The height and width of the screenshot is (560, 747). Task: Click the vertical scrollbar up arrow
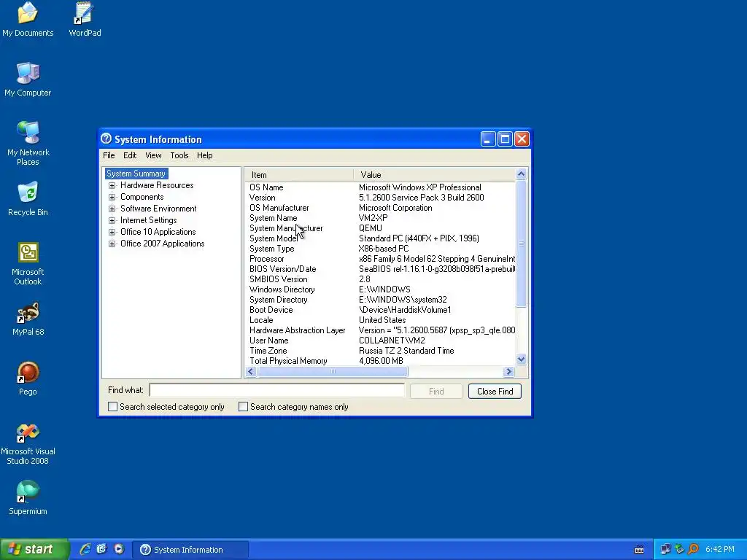point(521,174)
